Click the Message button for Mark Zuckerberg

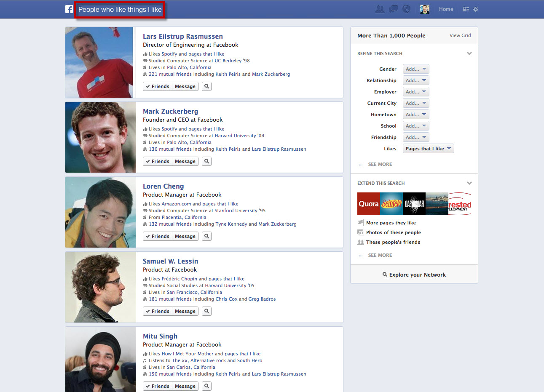point(185,161)
